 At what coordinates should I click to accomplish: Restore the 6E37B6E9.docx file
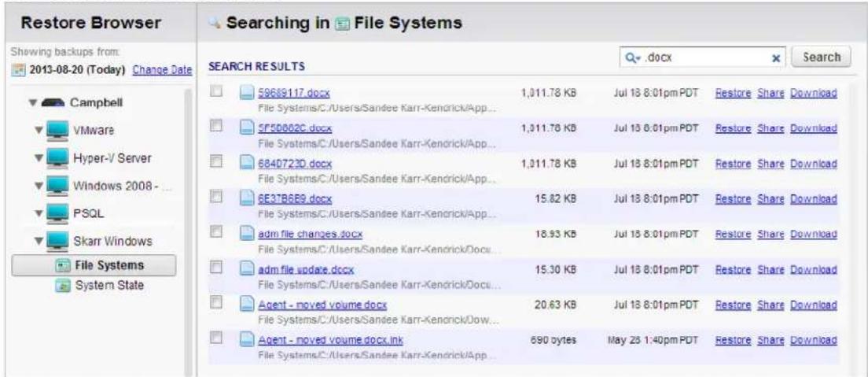[x=733, y=199]
